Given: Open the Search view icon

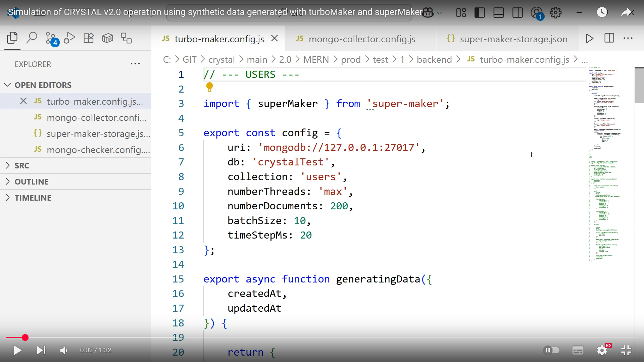Looking at the screenshot, I should (32, 38).
